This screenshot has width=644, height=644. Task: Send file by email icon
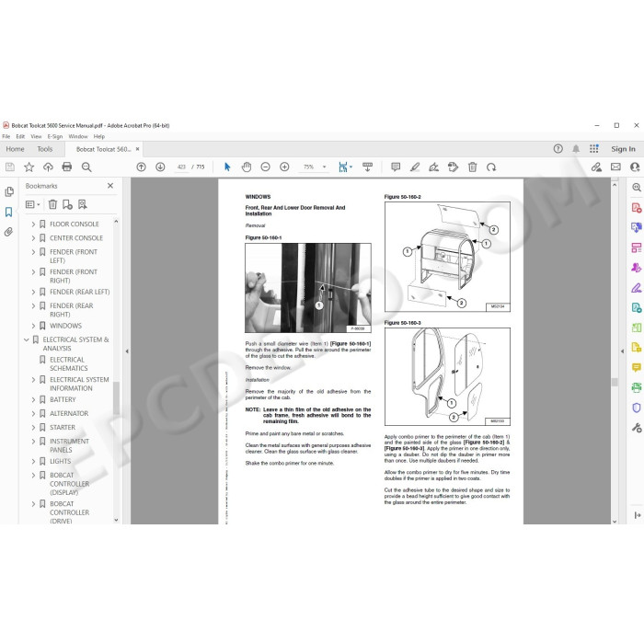[x=615, y=167]
